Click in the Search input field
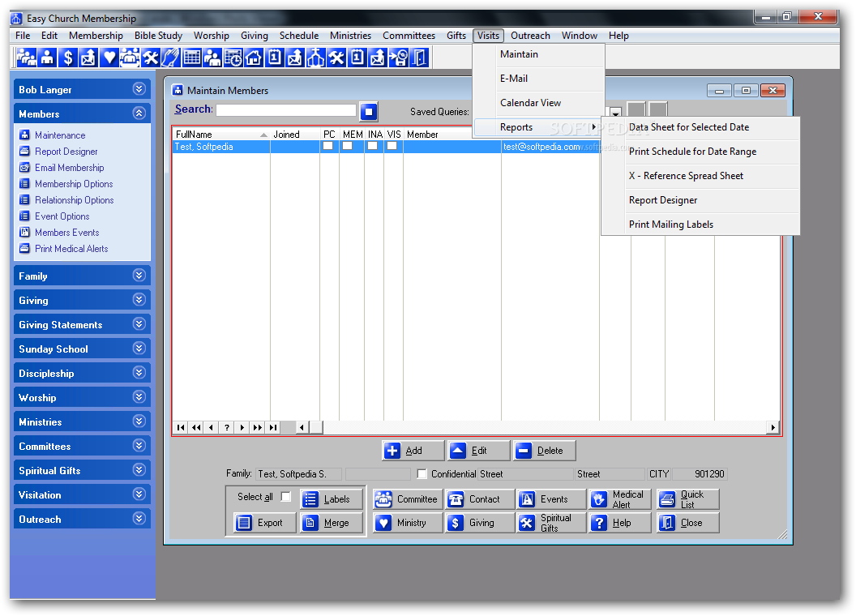This screenshot has width=856, height=616. pos(286,110)
